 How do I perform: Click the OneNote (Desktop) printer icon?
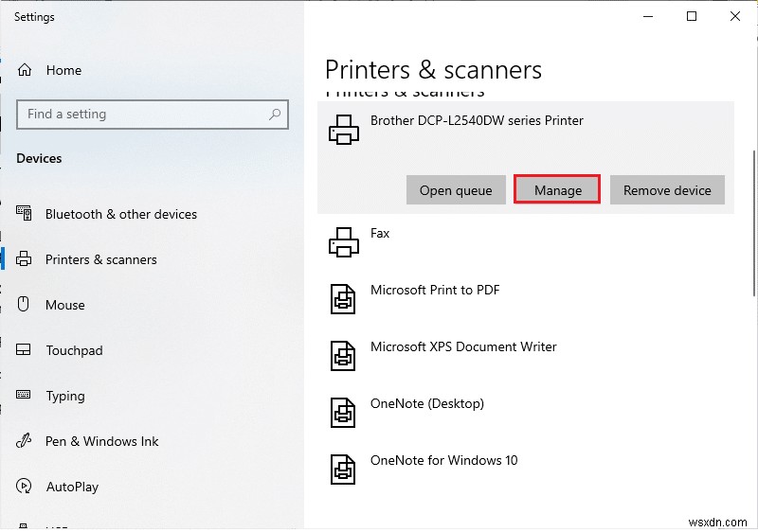[x=343, y=413]
